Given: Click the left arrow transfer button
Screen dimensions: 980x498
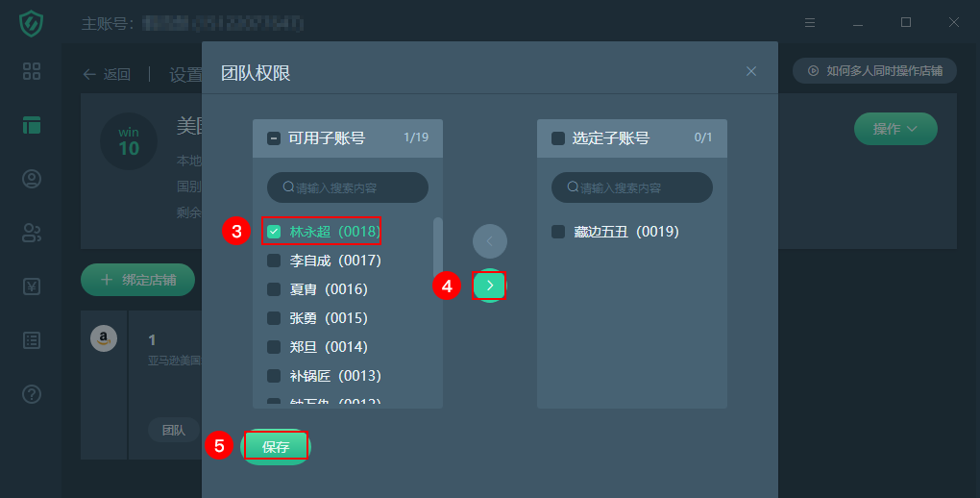Looking at the screenshot, I should tap(489, 241).
